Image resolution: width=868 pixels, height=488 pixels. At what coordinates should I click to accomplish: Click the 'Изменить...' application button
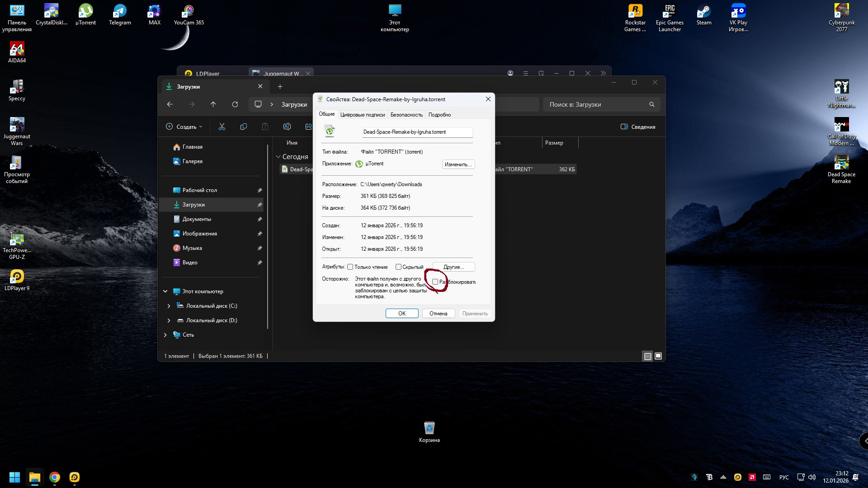(x=458, y=164)
